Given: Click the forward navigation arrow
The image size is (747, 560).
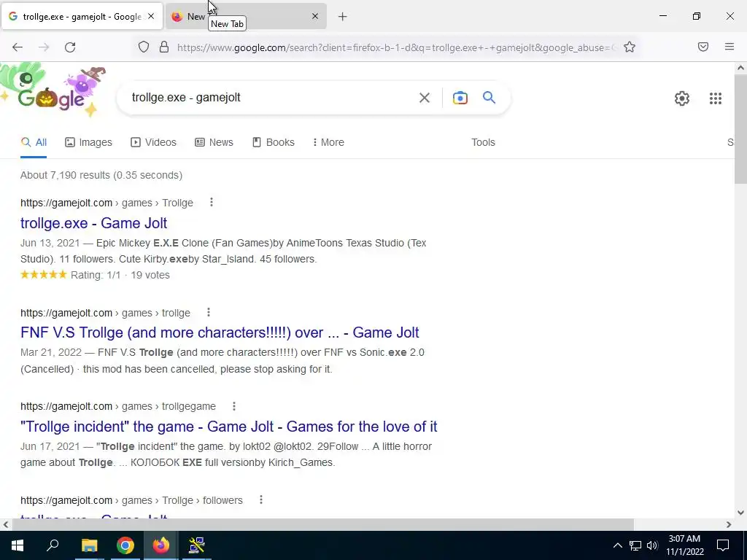Looking at the screenshot, I should [x=44, y=47].
